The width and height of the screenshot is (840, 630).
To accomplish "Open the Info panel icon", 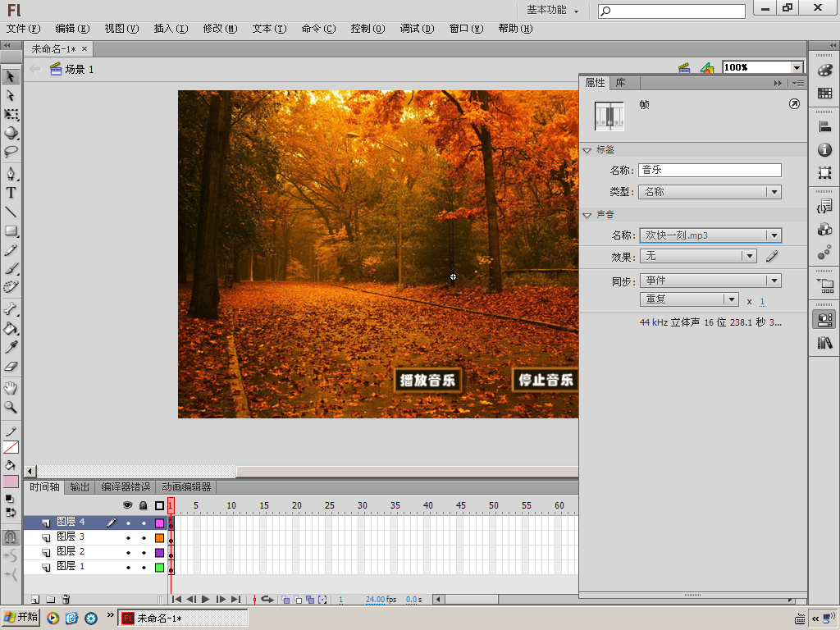I will click(824, 149).
